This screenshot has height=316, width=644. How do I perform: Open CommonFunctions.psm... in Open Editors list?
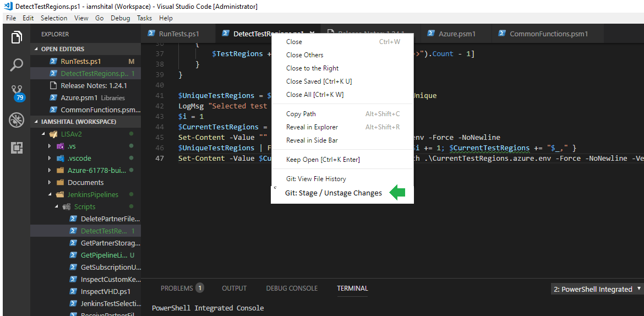[85, 110]
